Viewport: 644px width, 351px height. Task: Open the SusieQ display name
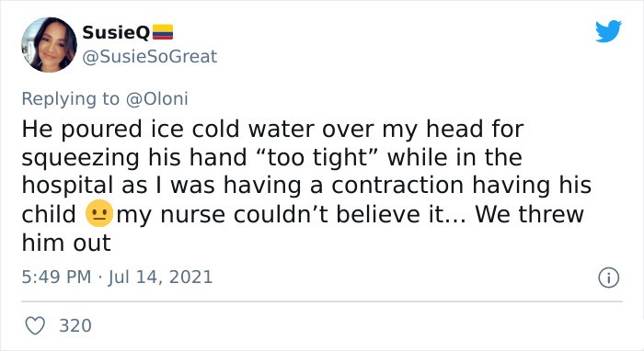pyautogui.click(x=116, y=32)
